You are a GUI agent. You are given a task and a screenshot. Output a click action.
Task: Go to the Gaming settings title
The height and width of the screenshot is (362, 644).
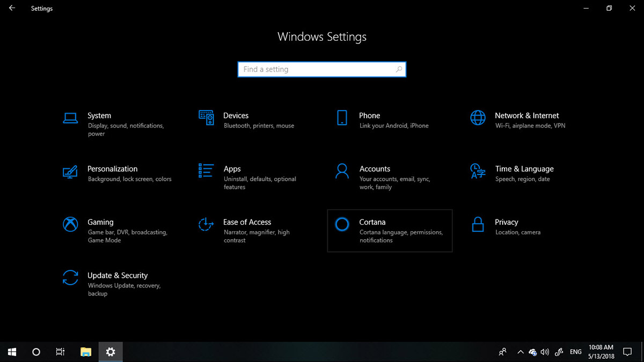[100, 222]
